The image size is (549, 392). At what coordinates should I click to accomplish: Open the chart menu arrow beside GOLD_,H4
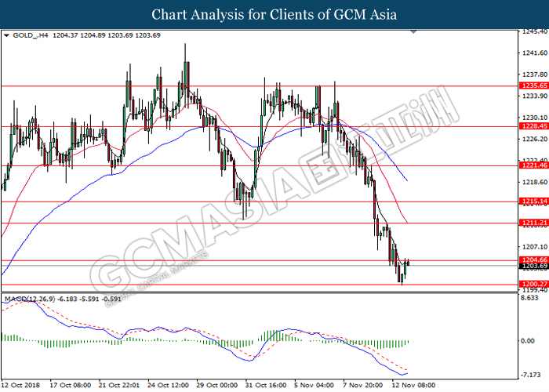(6, 35)
